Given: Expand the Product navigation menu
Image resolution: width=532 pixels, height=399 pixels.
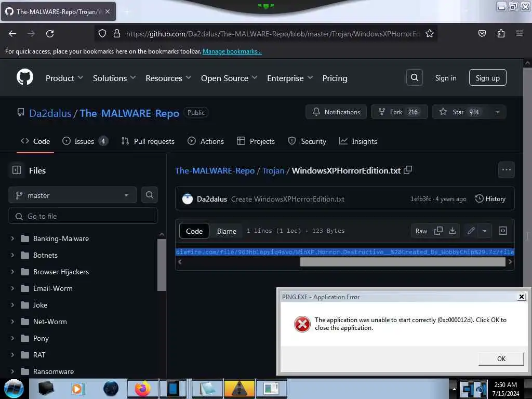Looking at the screenshot, I should 64,78.
